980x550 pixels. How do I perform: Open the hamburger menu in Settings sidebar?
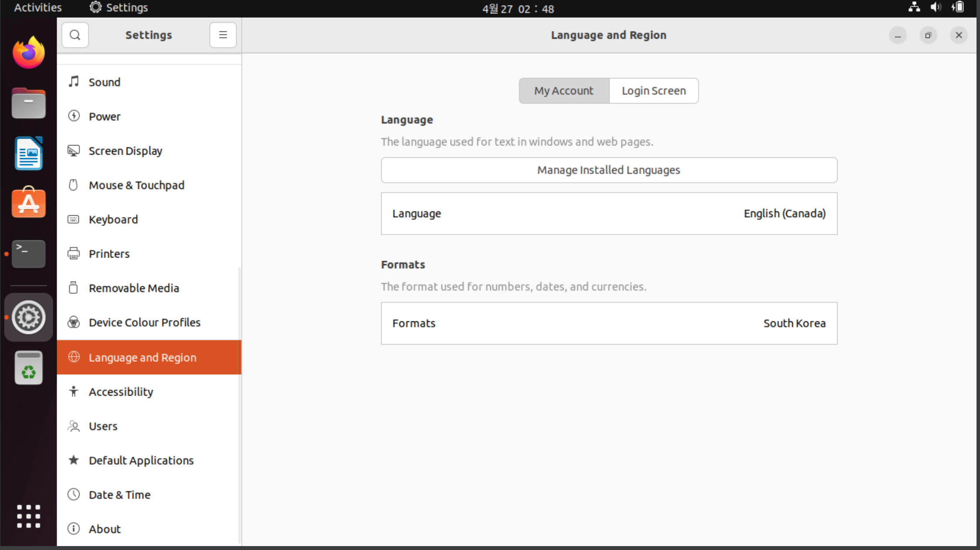click(x=223, y=35)
